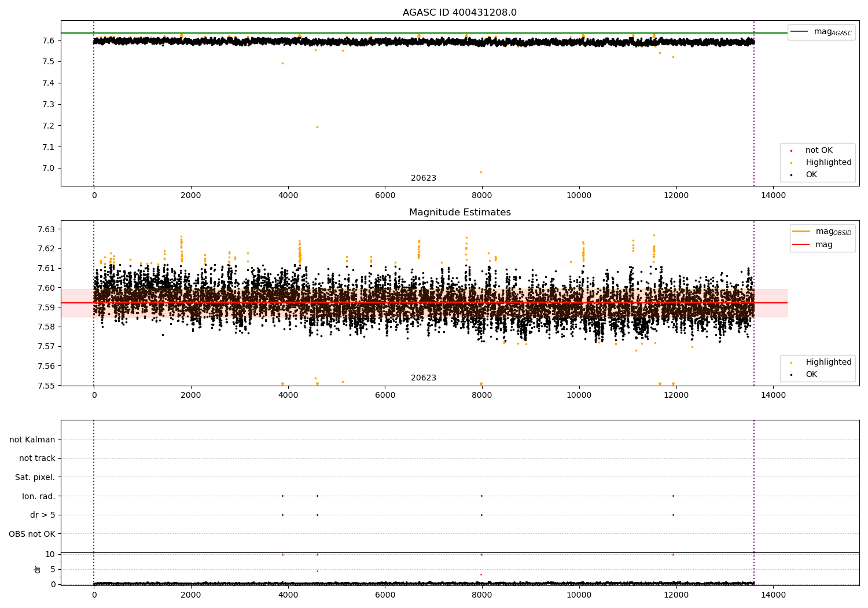Click the 'not track' axis label
Screen dimensions: 868x608
(37, 459)
